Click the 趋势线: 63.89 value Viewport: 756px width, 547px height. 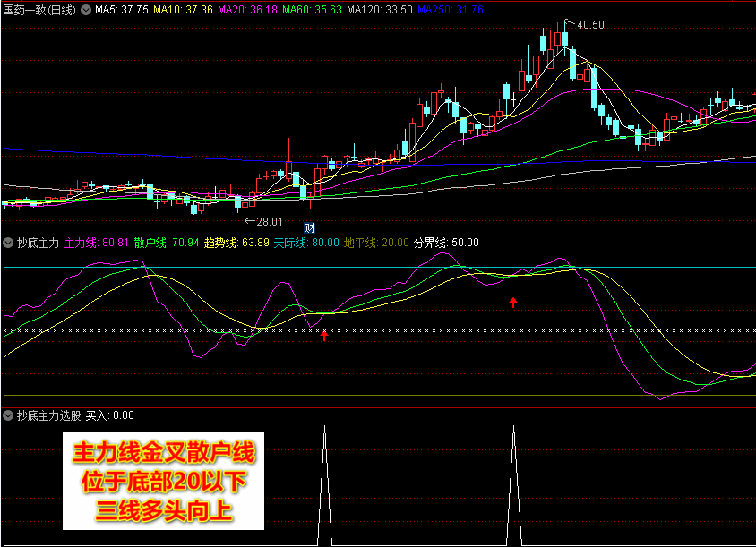pos(236,243)
